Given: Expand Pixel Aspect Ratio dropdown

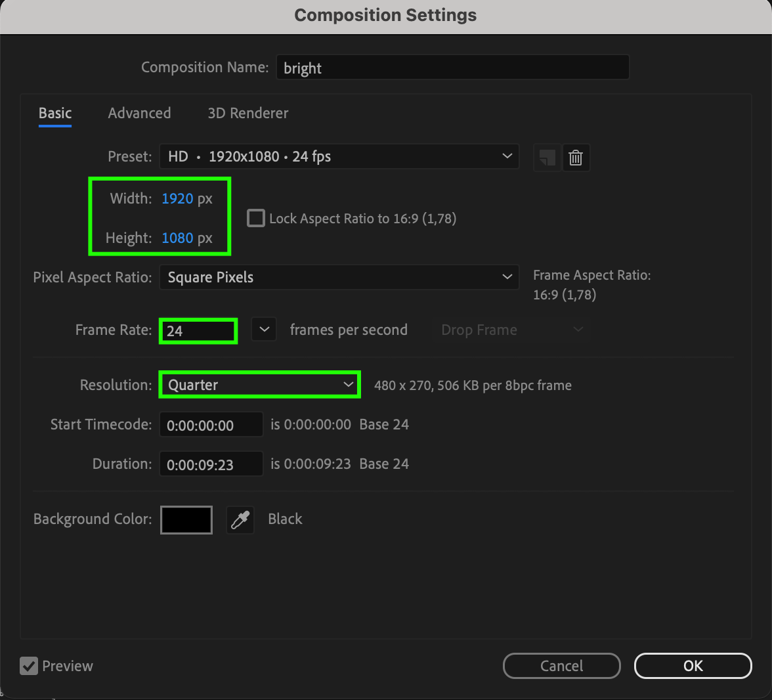Looking at the screenshot, I should pos(339,277).
